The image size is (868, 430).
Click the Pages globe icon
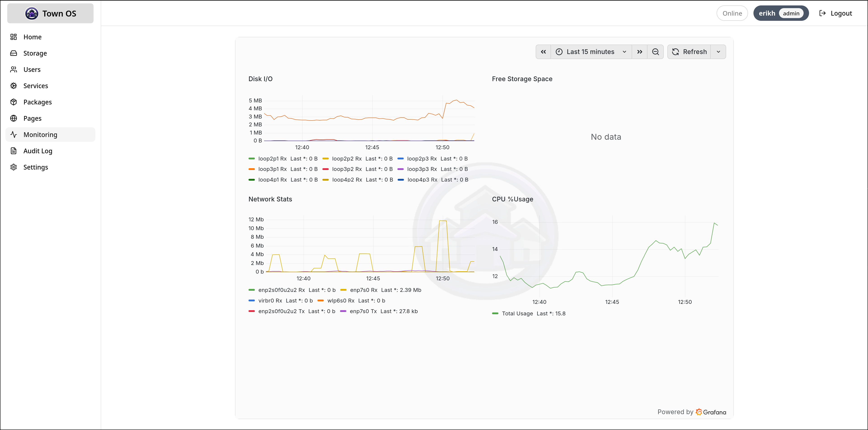point(14,118)
